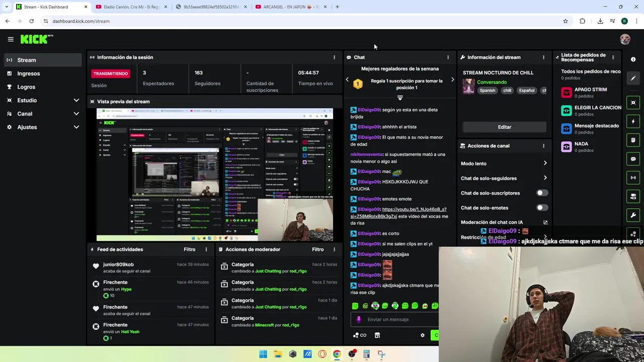Image resolution: width=644 pixels, height=362 pixels.
Task: Open new browser tab with plus button
Action: [x=337, y=7]
